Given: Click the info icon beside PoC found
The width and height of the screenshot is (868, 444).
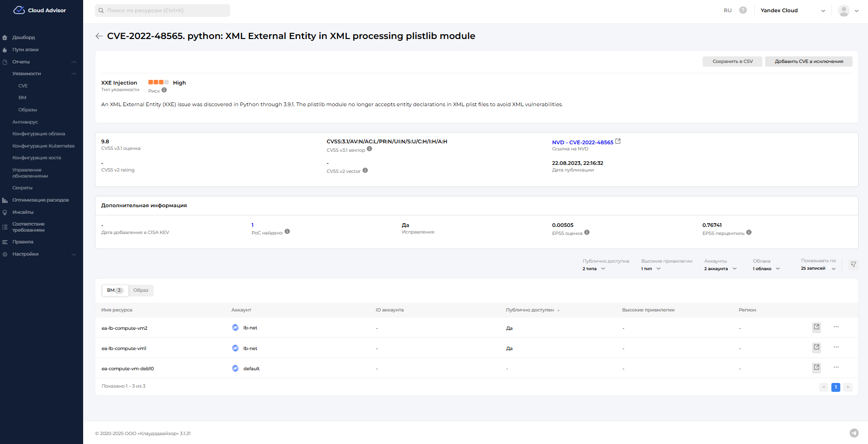Looking at the screenshot, I should pos(287,232).
